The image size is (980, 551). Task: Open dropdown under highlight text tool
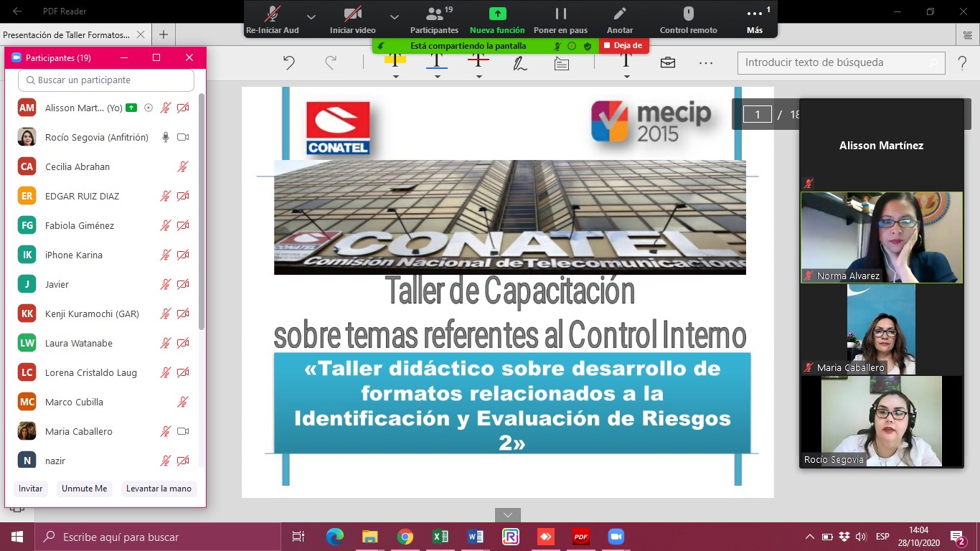point(395,76)
